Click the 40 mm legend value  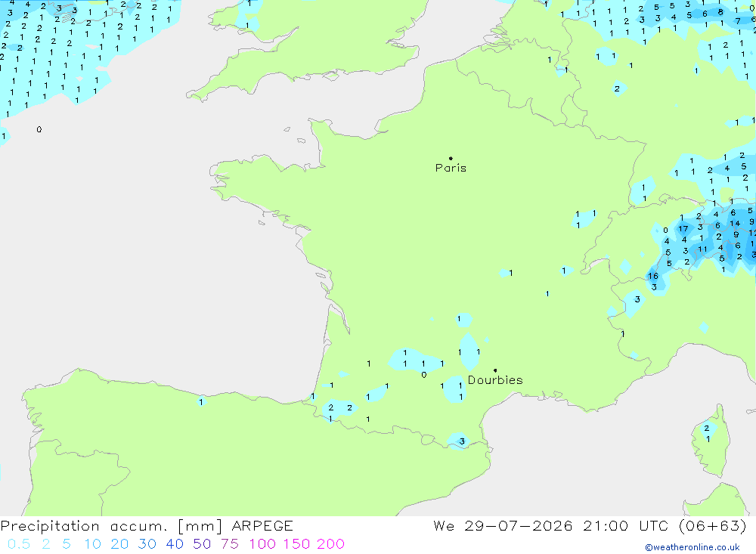[x=175, y=544]
